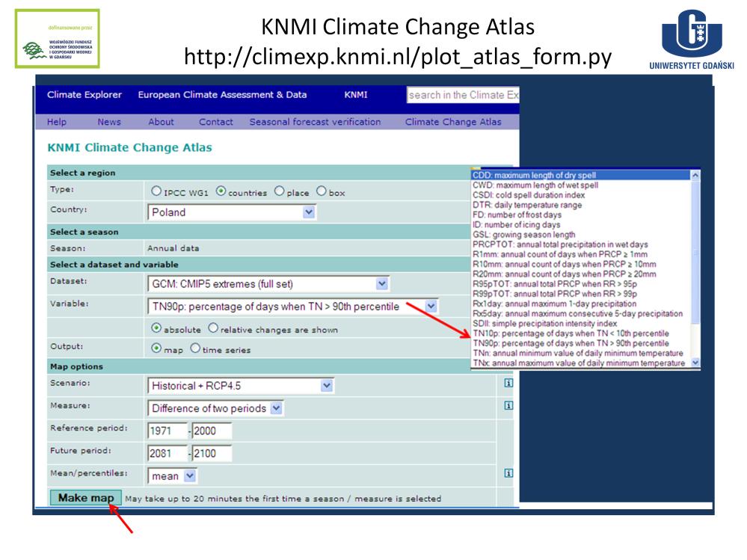Screen dimensions: 747x560
Task: Choose the box region type
Action: [321, 191]
